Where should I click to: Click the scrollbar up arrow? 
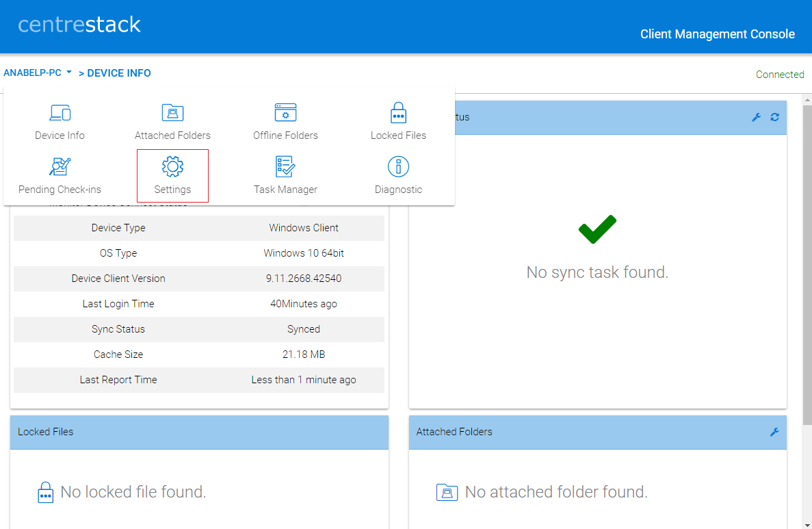(x=807, y=99)
